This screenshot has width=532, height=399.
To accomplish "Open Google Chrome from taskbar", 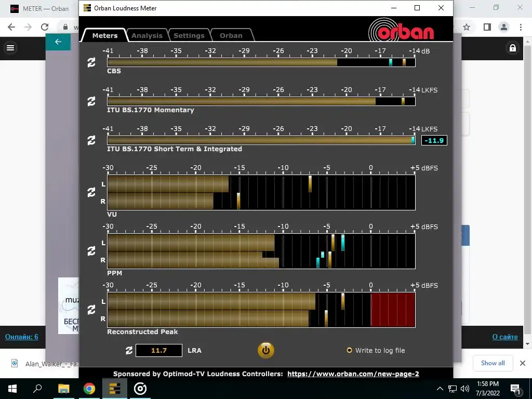I will click(x=89, y=389).
